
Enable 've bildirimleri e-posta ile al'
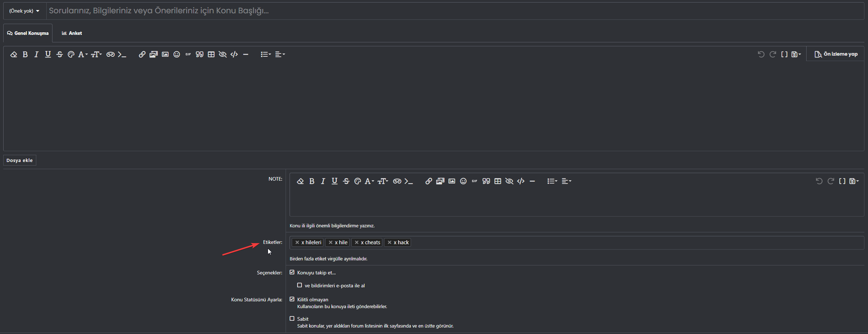(300, 285)
